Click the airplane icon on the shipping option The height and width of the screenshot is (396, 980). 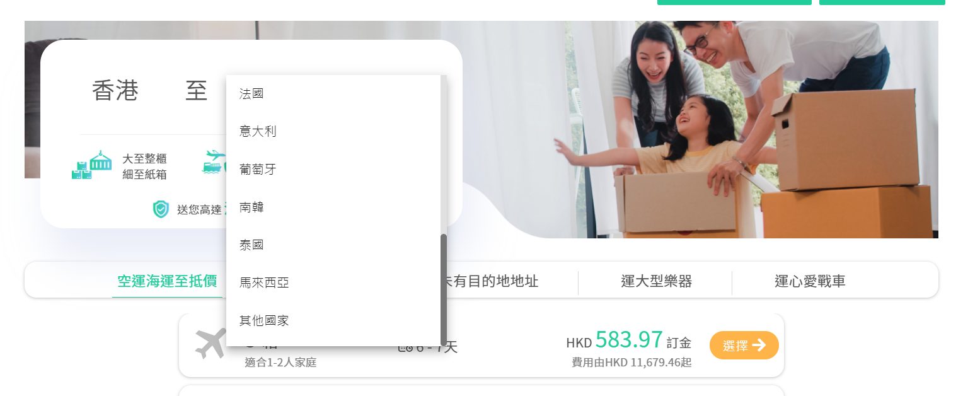(x=210, y=344)
